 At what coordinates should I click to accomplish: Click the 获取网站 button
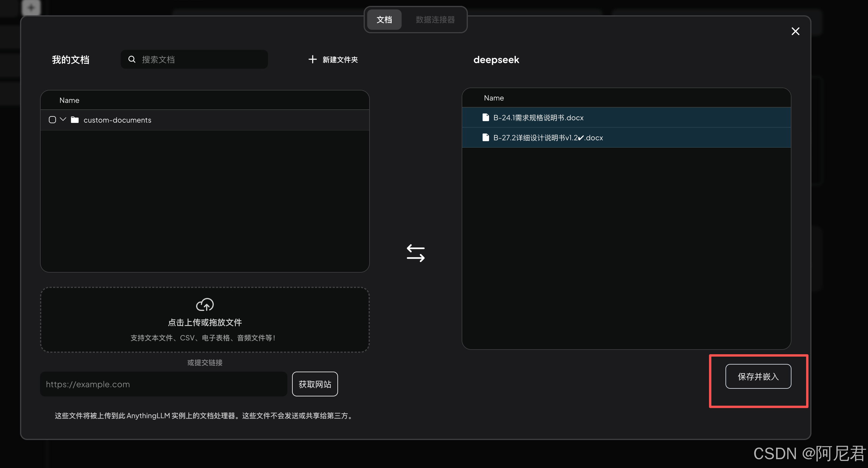pos(315,384)
